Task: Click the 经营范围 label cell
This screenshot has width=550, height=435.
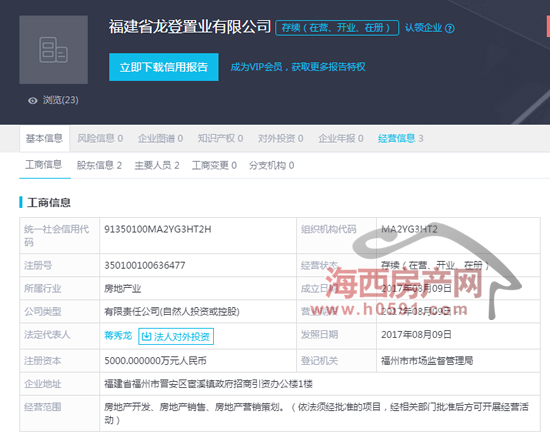Action: click(60, 413)
